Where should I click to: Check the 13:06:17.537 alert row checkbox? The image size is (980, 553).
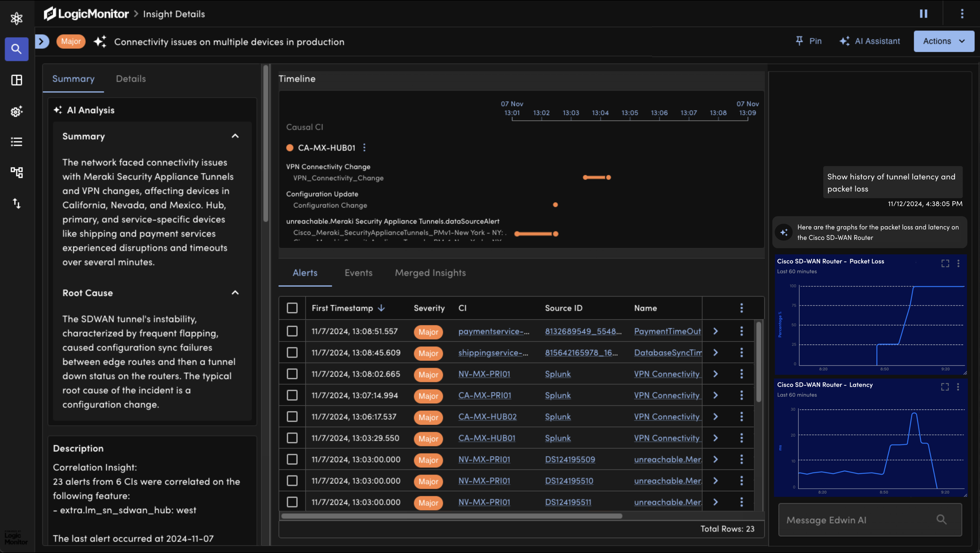(x=292, y=417)
